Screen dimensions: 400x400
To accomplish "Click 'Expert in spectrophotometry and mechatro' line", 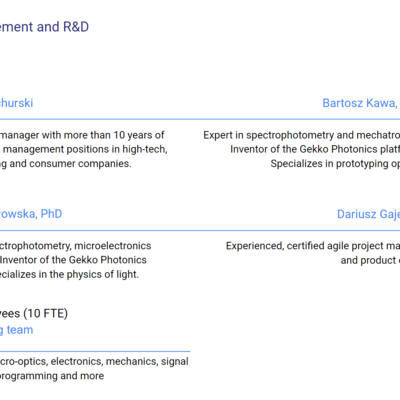I will pyautogui.click(x=302, y=135).
